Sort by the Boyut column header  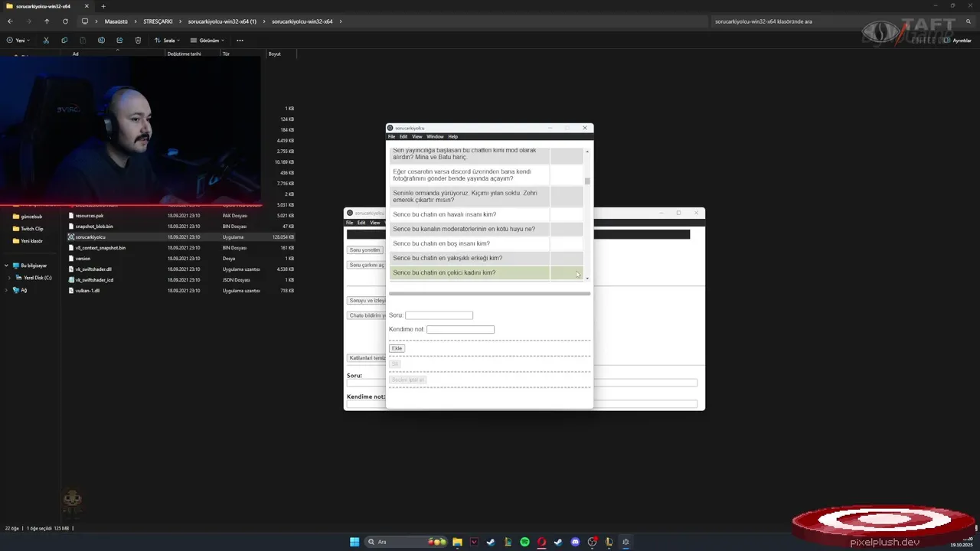tap(274, 54)
